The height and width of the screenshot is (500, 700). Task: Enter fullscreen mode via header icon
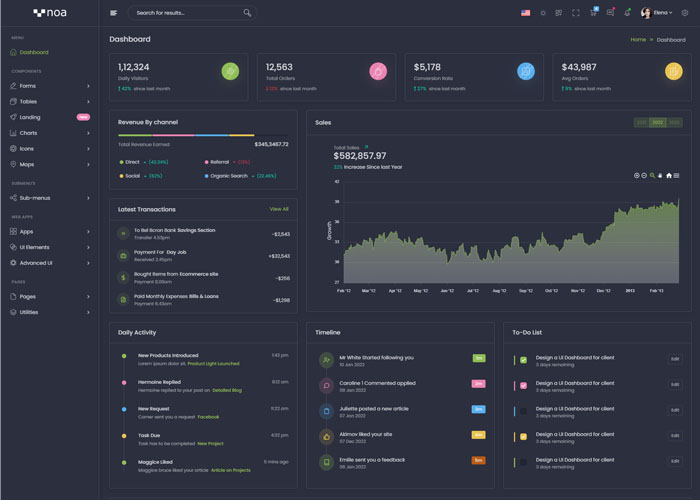[576, 13]
